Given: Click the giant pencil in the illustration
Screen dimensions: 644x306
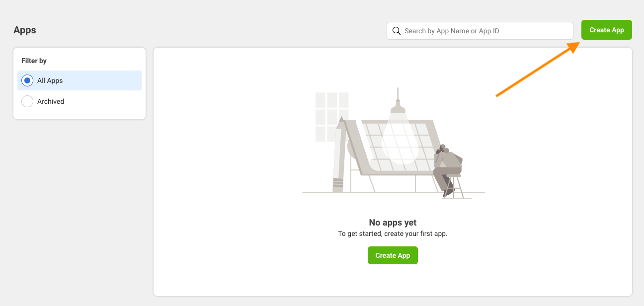Looking at the screenshot, I should [339, 154].
